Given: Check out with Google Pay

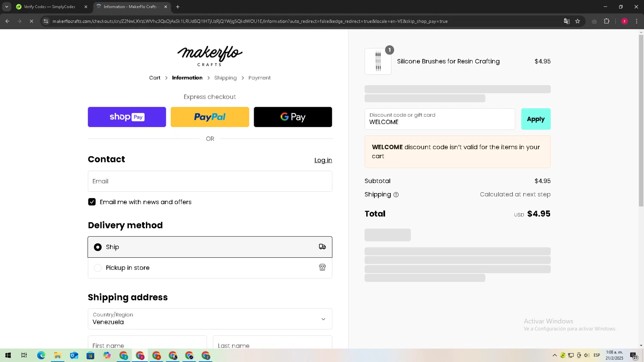Looking at the screenshot, I should 293,117.
